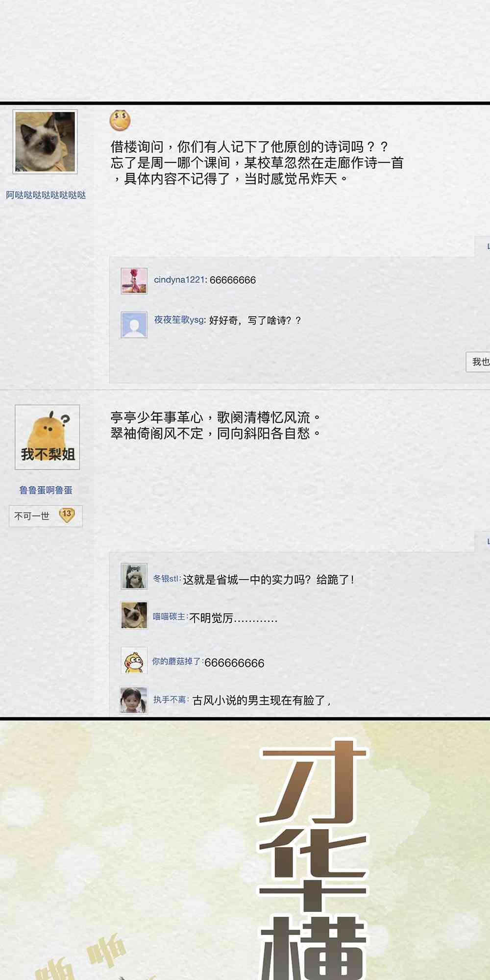The width and height of the screenshot is (490, 980).
Task: Open 夜夜笙歌ysg username link
Action: click(179, 320)
